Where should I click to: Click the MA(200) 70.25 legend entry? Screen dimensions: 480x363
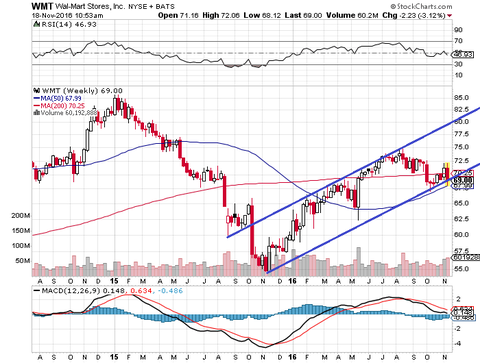click(62, 106)
